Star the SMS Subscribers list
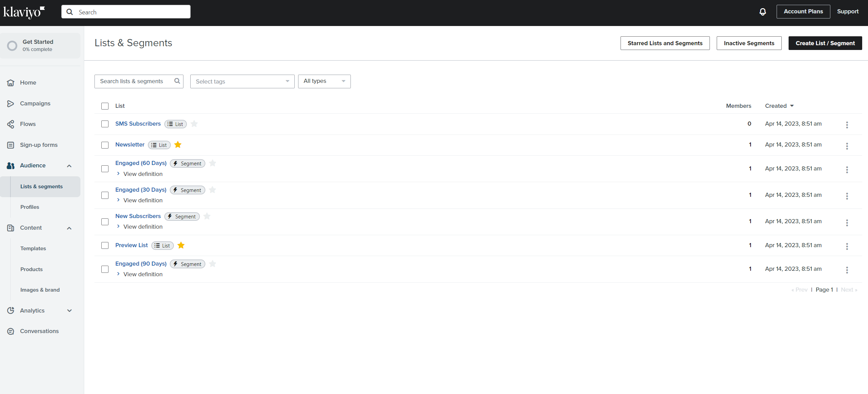 click(194, 124)
